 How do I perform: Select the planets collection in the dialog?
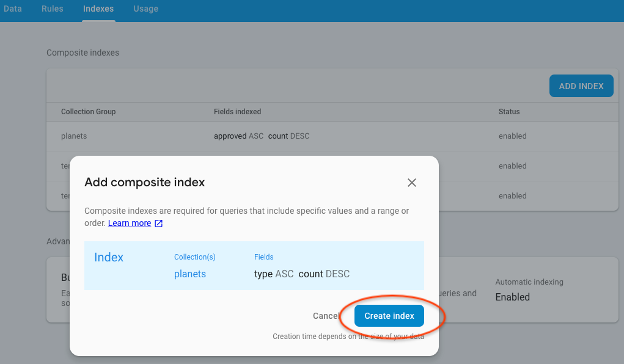190,274
